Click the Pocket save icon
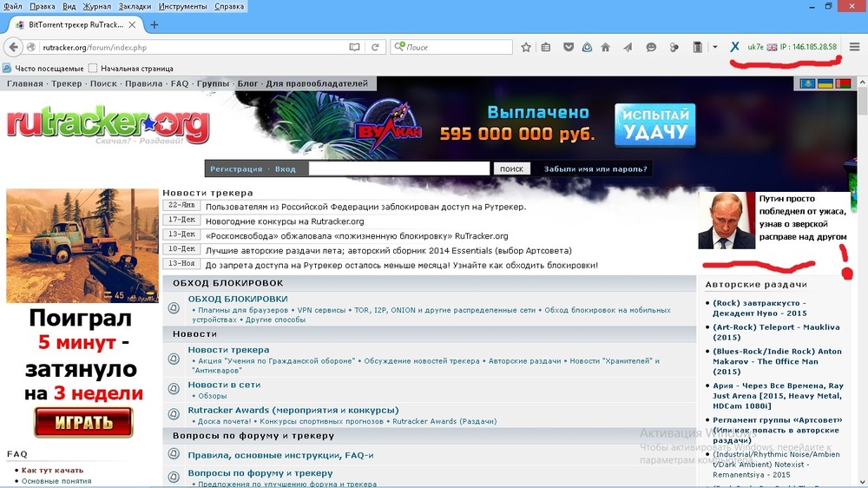 (x=568, y=47)
